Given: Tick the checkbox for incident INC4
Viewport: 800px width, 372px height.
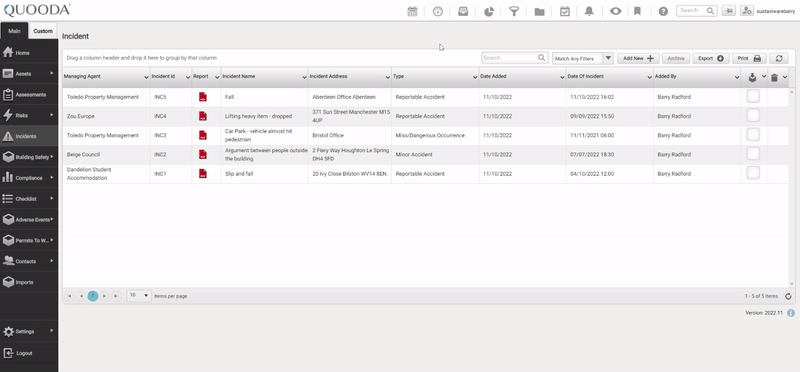Looking at the screenshot, I should pos(753,115).
